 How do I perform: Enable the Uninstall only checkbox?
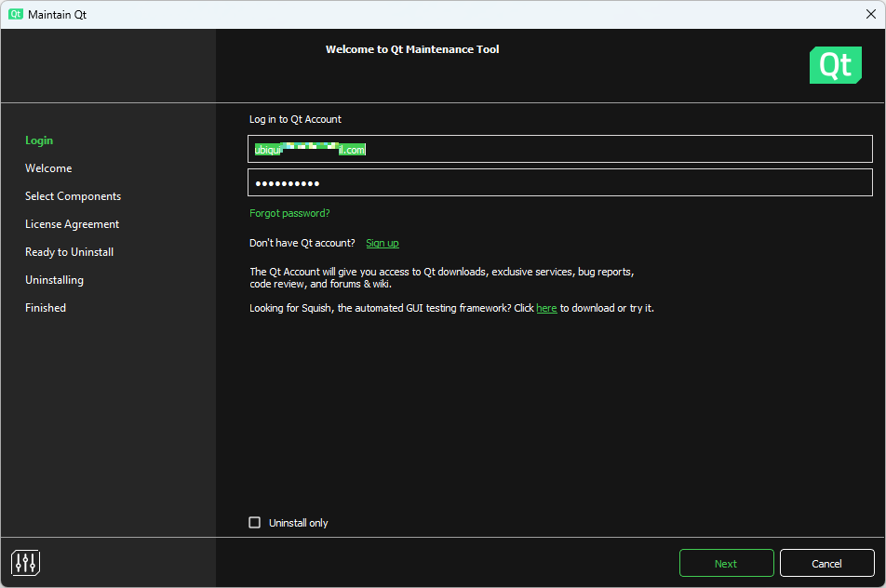(x=255, y=523)
